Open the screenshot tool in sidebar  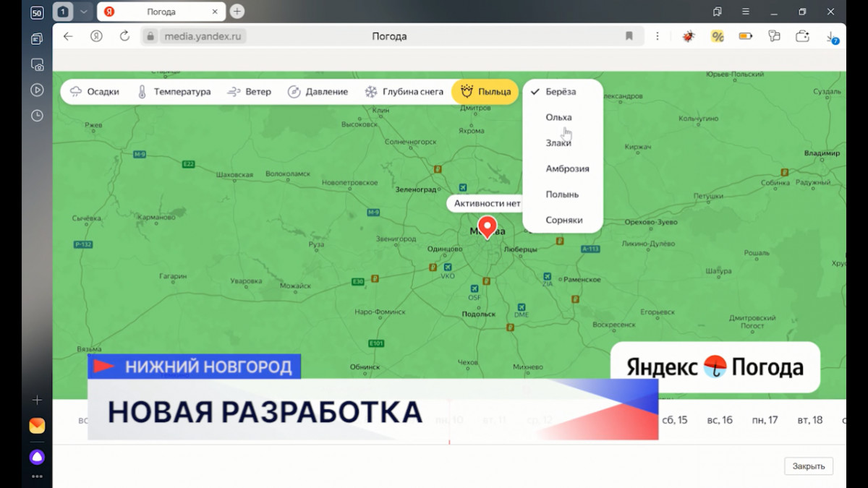coord(37,64)
